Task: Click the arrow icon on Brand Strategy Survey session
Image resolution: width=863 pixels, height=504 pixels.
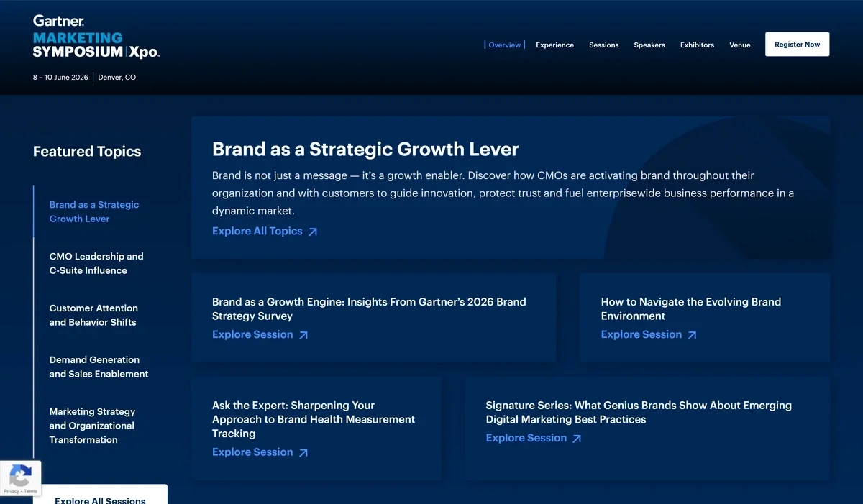Action: [303, 334]
